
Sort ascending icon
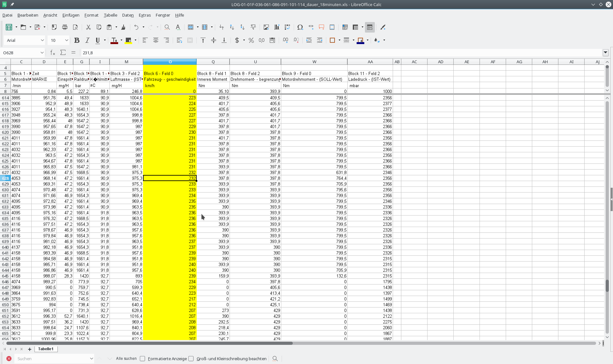point(232,27)
